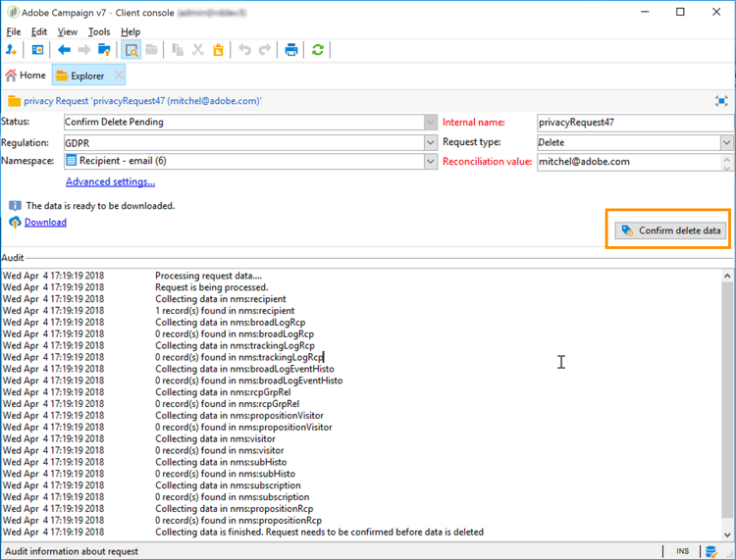
Task: Open the Tools menu
Action: click(x=99, y=32)
